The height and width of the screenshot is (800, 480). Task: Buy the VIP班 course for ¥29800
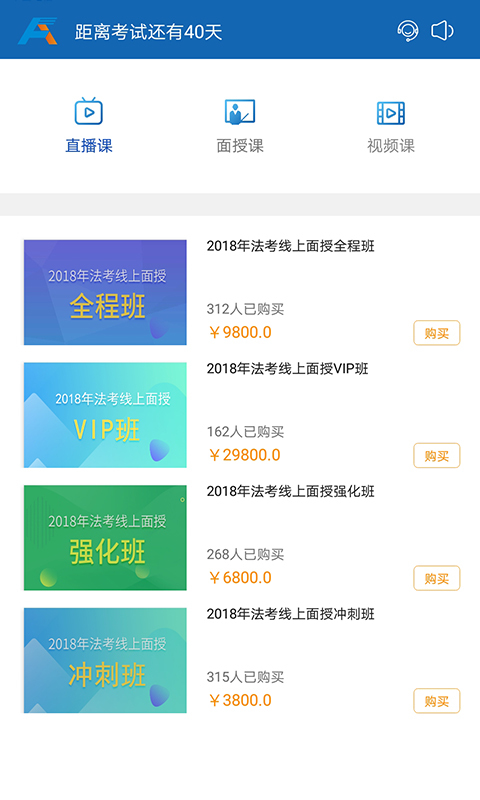click(437, 456)
